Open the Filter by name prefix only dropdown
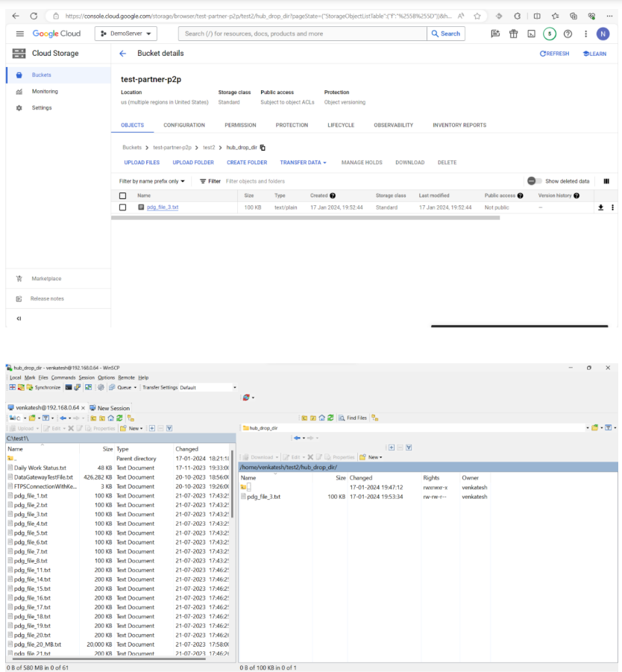The height and width of the screenshot is (672, 622). click(152, 181)
